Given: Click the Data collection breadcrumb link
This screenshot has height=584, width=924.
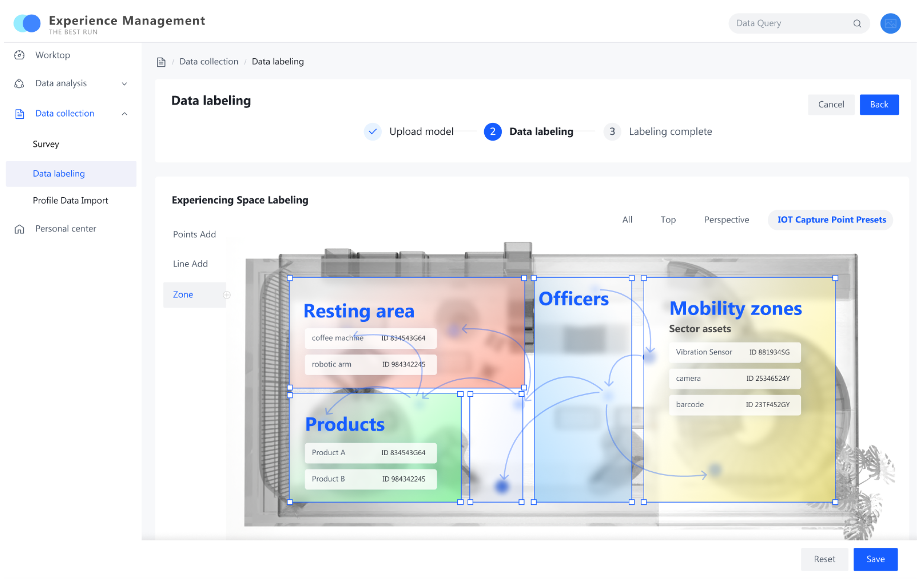Looking at the screenshot, I should 209,62.
